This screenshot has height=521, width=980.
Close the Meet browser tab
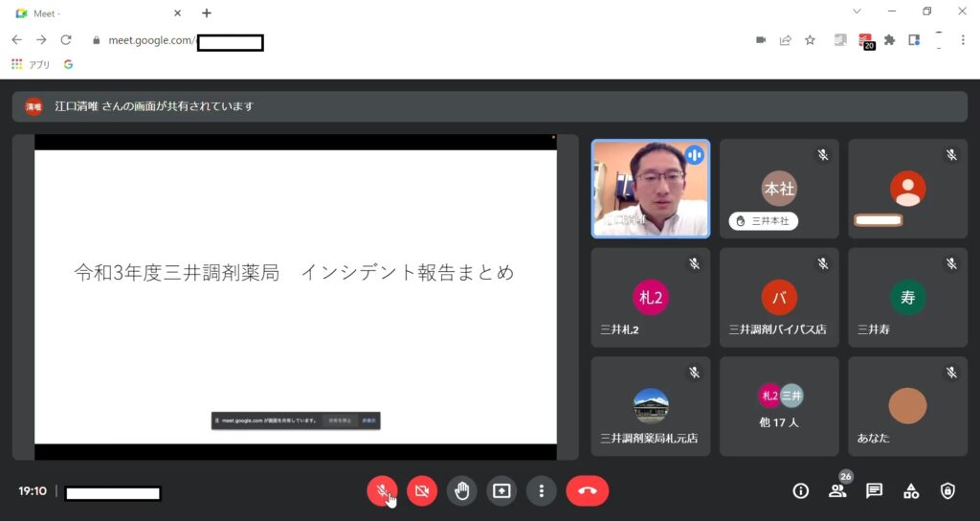point(177,13)
